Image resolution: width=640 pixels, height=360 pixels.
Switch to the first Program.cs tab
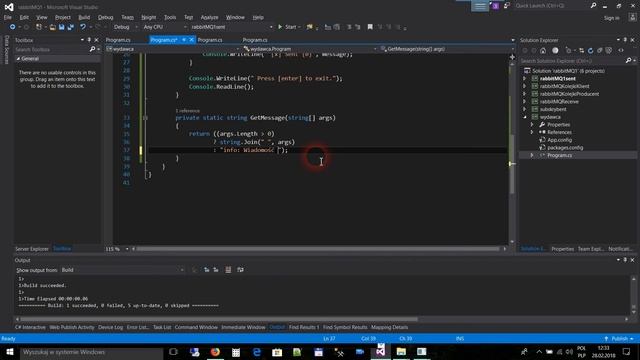tap(118, 40)
